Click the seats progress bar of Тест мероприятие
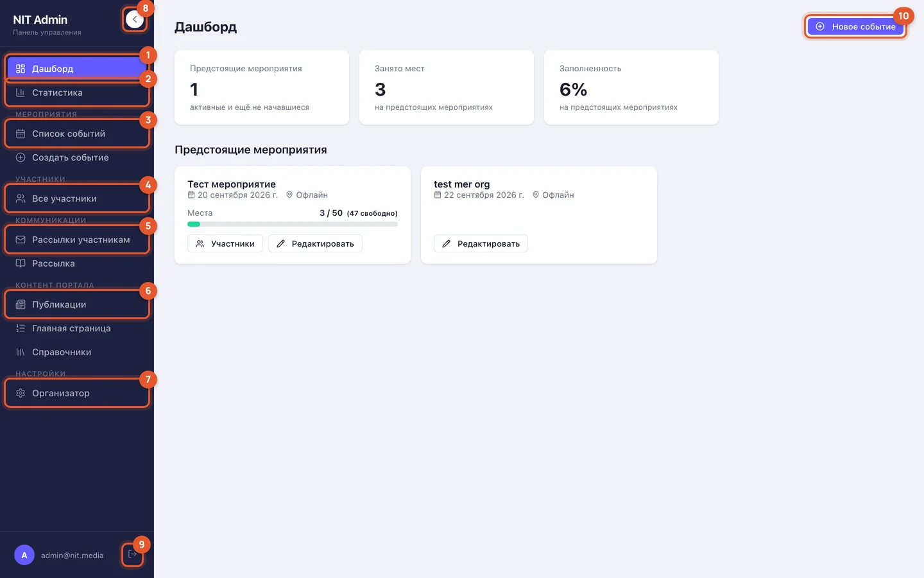The width and height of the screenshot is (924, 578). [x=293, y=224]
